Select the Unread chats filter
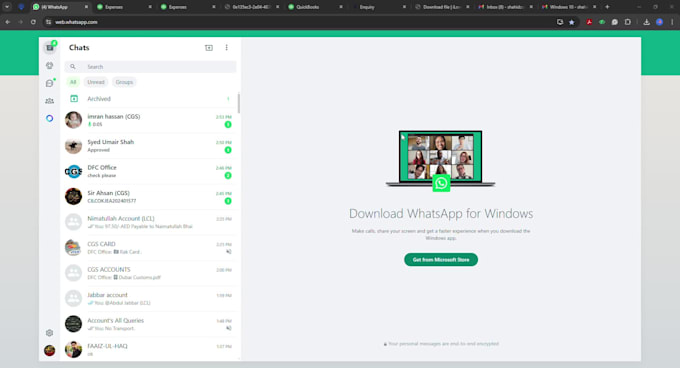The image size is (680, 368). coord(96,82)
